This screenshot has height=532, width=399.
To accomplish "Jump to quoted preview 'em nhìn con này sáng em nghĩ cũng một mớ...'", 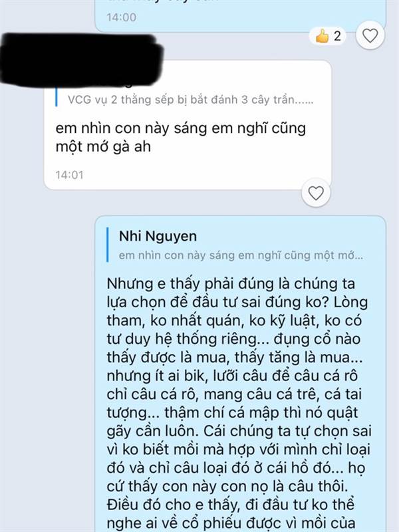I will point(241,255).
